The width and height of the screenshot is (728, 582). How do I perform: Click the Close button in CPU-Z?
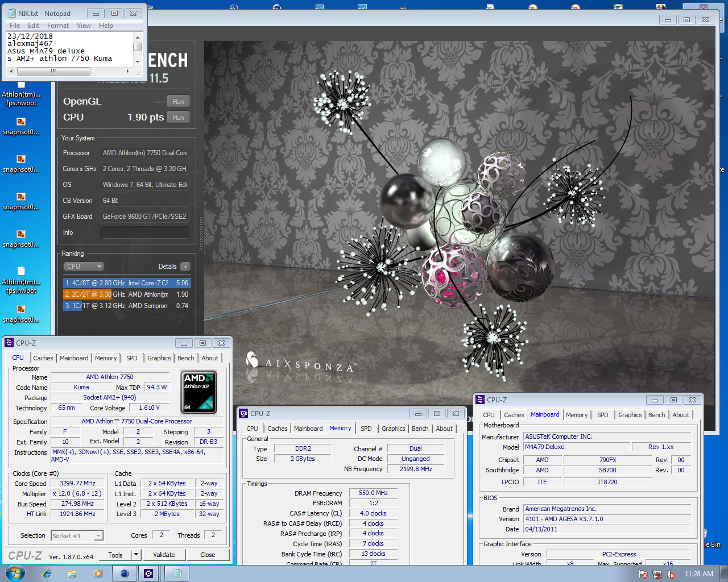coord(208,555)
